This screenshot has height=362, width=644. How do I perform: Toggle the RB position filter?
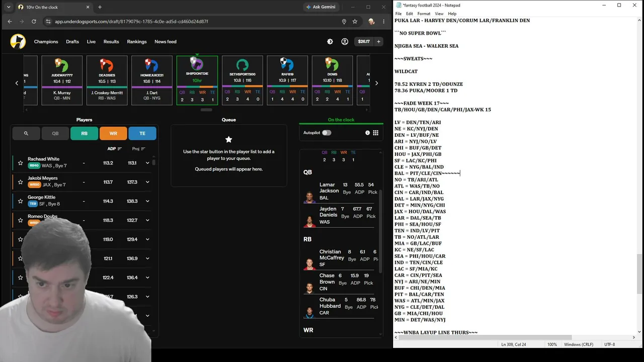click(x=84, y=133)
